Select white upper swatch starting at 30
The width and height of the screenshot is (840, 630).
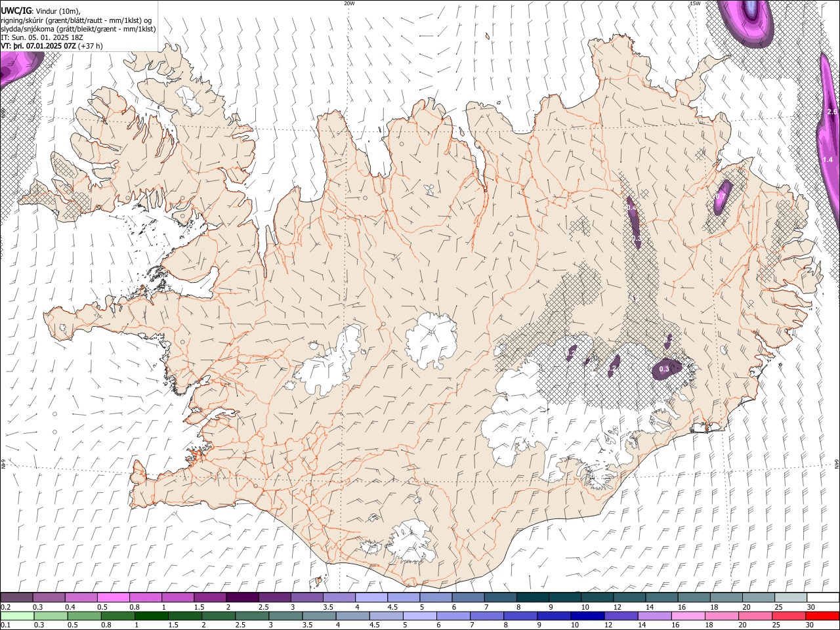pos(823,598)
